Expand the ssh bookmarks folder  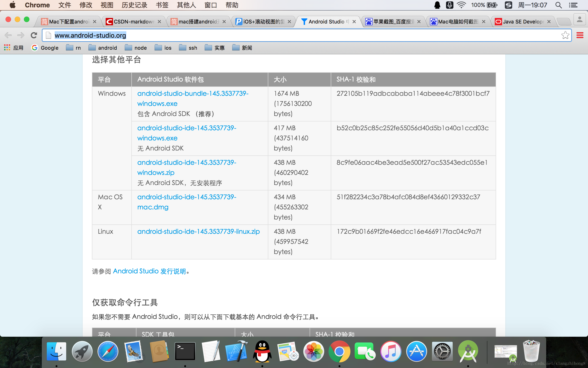(x=188, y=48)
